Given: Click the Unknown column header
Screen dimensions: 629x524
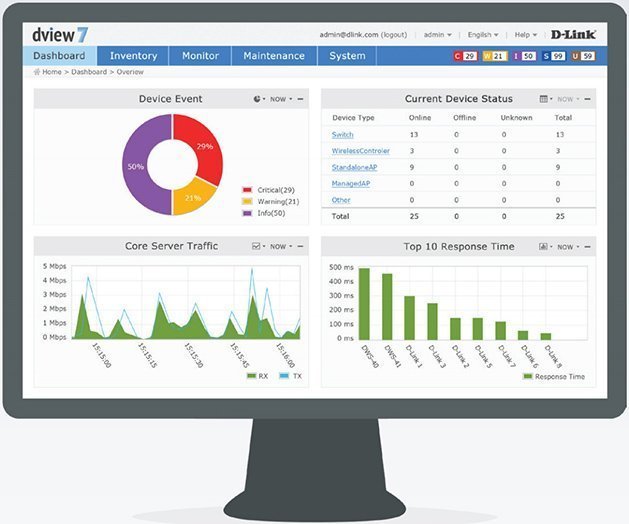Looking at the screenshot, I should pyautogui.click(x=516, y=118).
